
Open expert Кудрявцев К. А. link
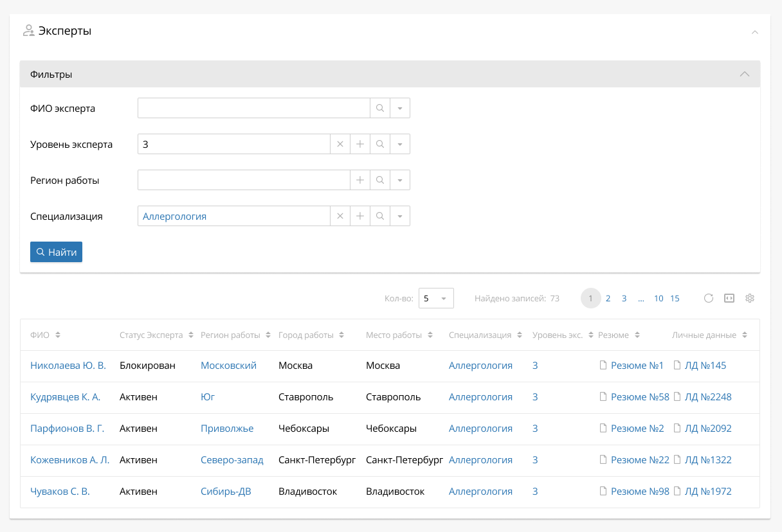(66, 397)
